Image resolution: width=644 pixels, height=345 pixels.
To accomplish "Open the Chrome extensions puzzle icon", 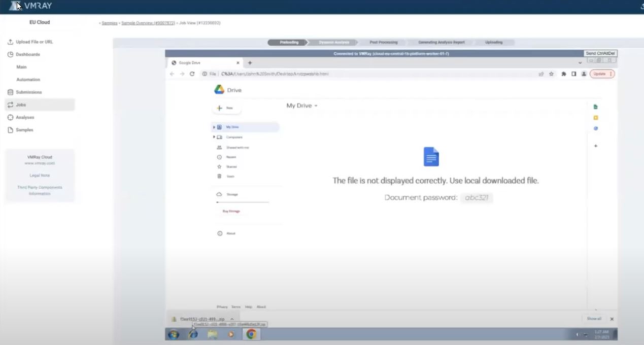I will click(564, 74).
